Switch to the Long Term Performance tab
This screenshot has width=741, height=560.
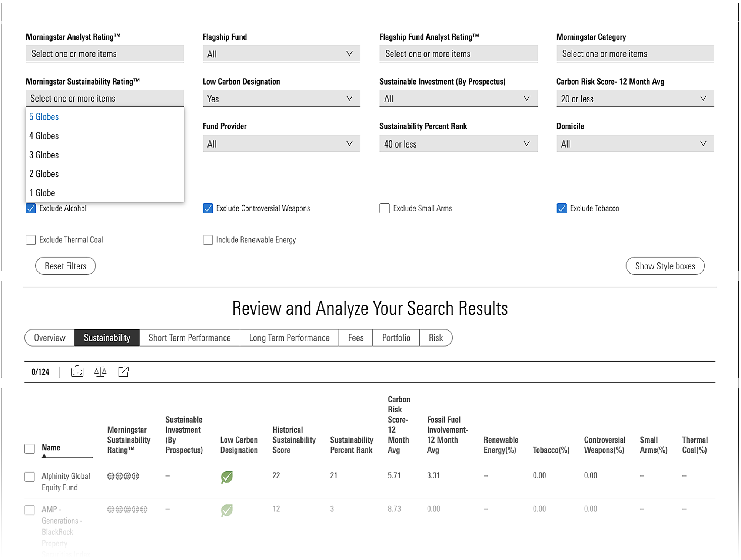coord(289,338)
